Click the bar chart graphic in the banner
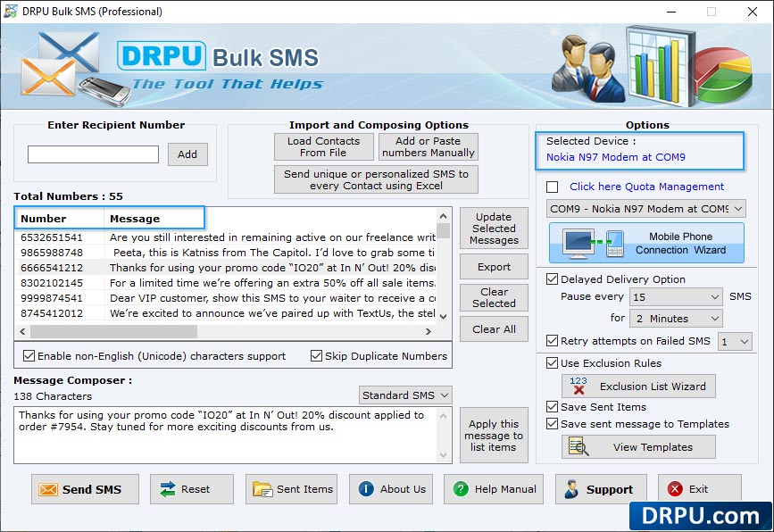Screen dimensions: 774x532 tap(661, 66)
